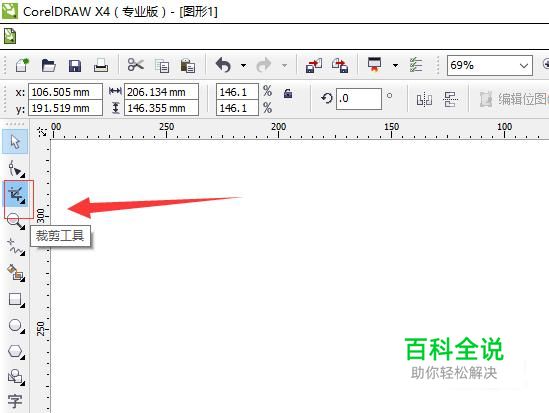This screenshot has height=413, width=549.
Task: Click the height field 146.355 mm
Action: 161,108
